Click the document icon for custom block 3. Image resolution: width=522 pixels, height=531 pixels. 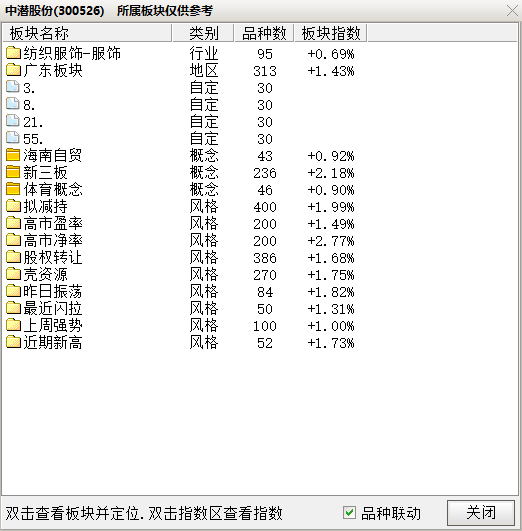[13, 86]
